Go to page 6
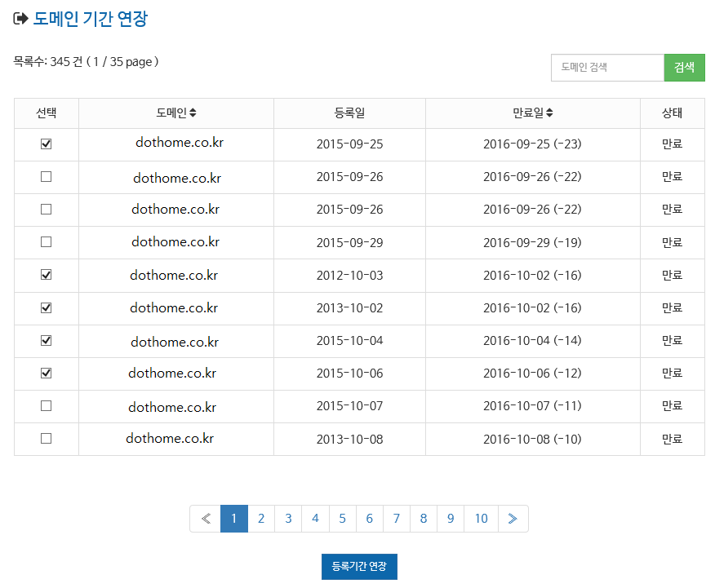Screen dimensions: 715x588 [x=370, y=519]
